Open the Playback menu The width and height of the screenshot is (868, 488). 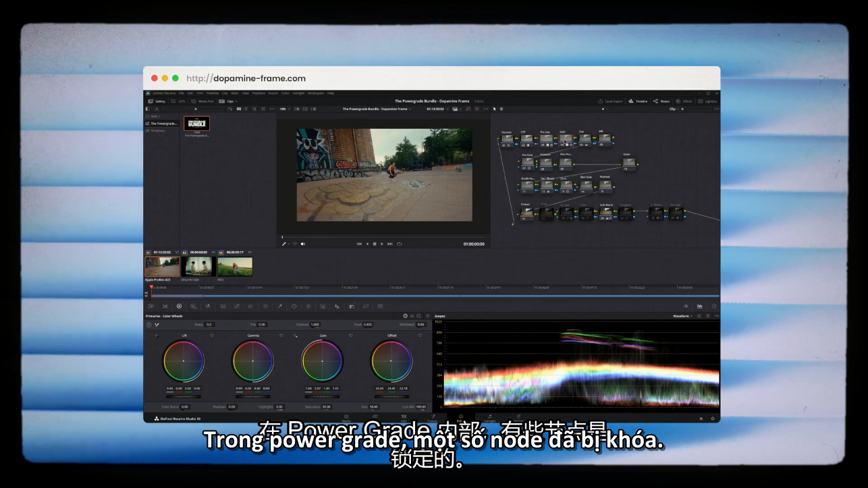point(259,93)
